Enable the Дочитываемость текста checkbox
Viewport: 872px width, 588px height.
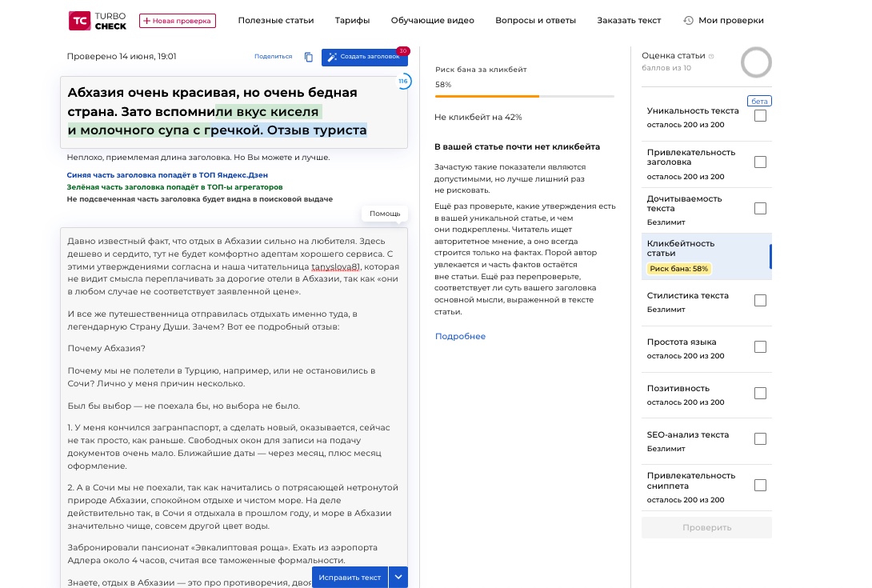pos(760,208)
